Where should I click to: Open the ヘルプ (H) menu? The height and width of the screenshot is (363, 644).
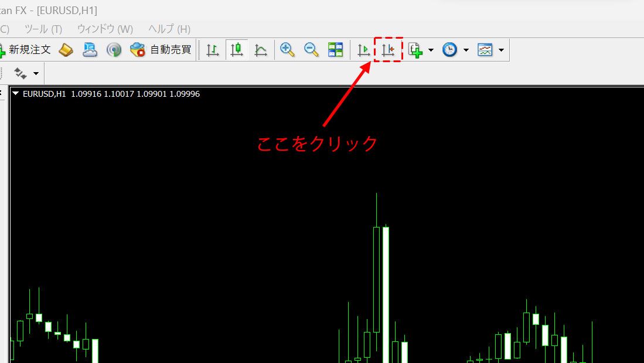(x=169, y=29)
